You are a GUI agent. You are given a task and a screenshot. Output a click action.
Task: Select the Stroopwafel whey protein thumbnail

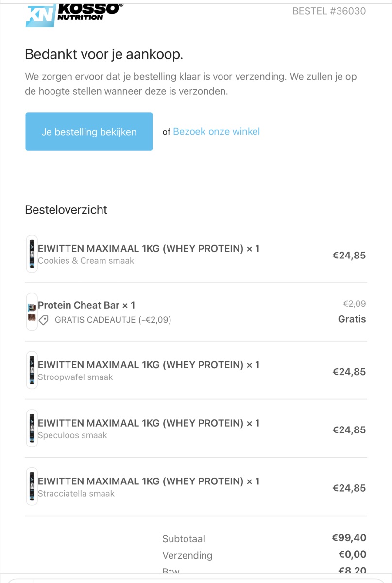point(32,370)
